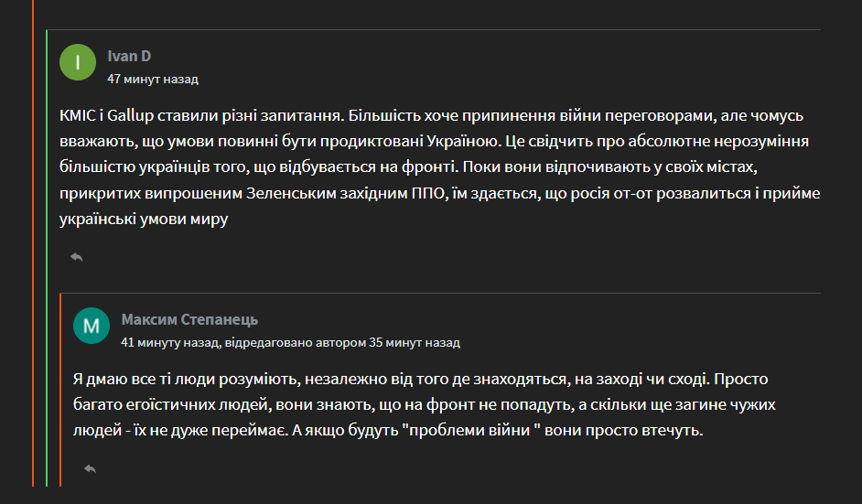Click the reply arrow under Максим Степанець's comment

point(91,469)
